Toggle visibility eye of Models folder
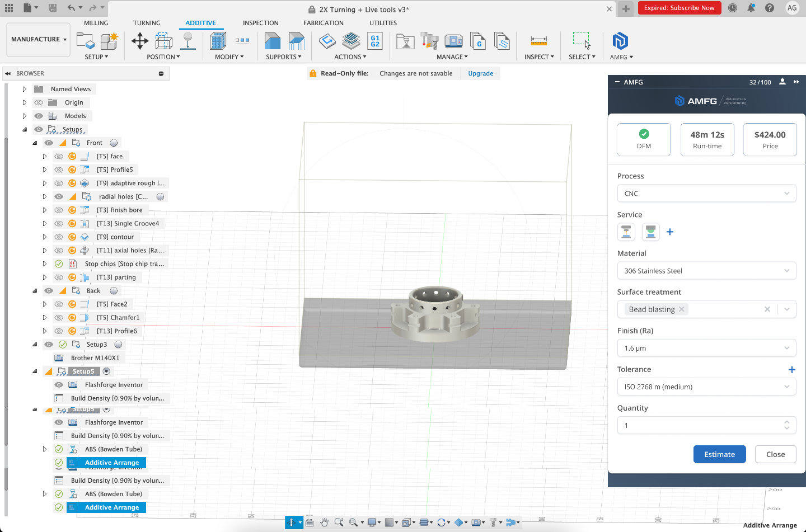The image size is (806, 532). [39, 116]
